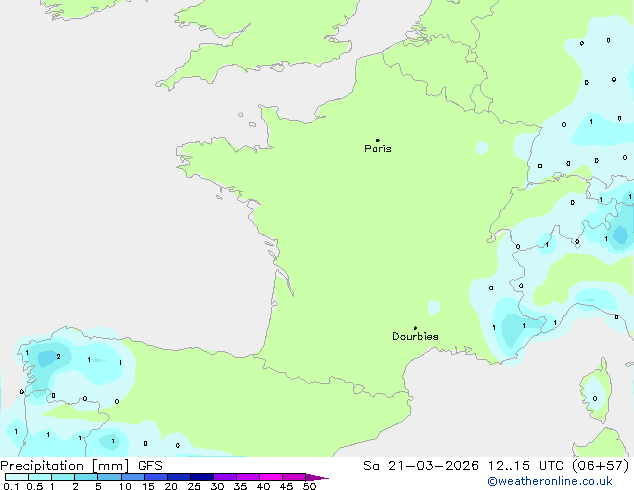
Task: Pick the lightest cyan 0.1–0.5 legend swatch
Action: click(x=17, y=477)
